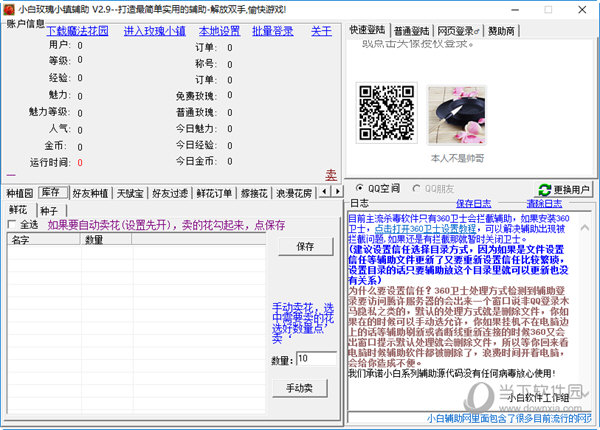Screen dimensions: 600x430
Task: Switch to the 库存 tab
Action: [53, 192]
